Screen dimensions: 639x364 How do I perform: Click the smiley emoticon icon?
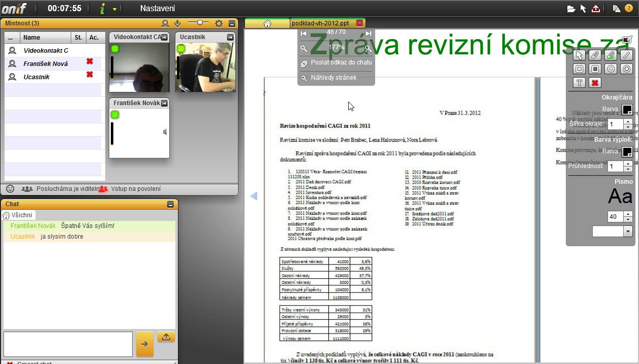[x=10, y=189]
